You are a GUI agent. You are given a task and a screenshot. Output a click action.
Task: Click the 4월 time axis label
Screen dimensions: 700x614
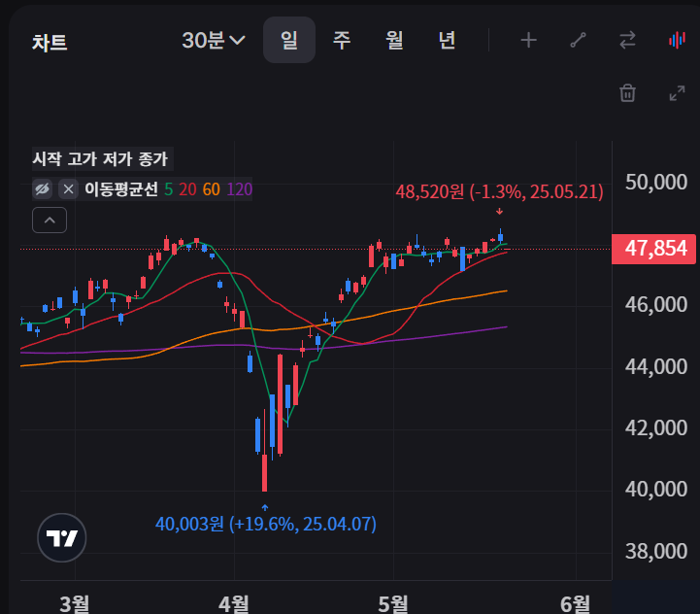pyautogui.click(x=233, y=603)
